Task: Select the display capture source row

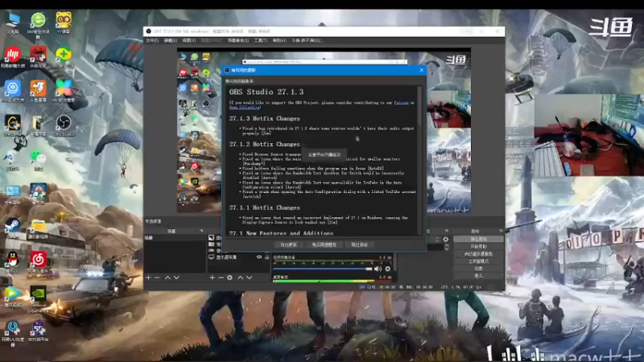Action: click(x=238, y=257)
